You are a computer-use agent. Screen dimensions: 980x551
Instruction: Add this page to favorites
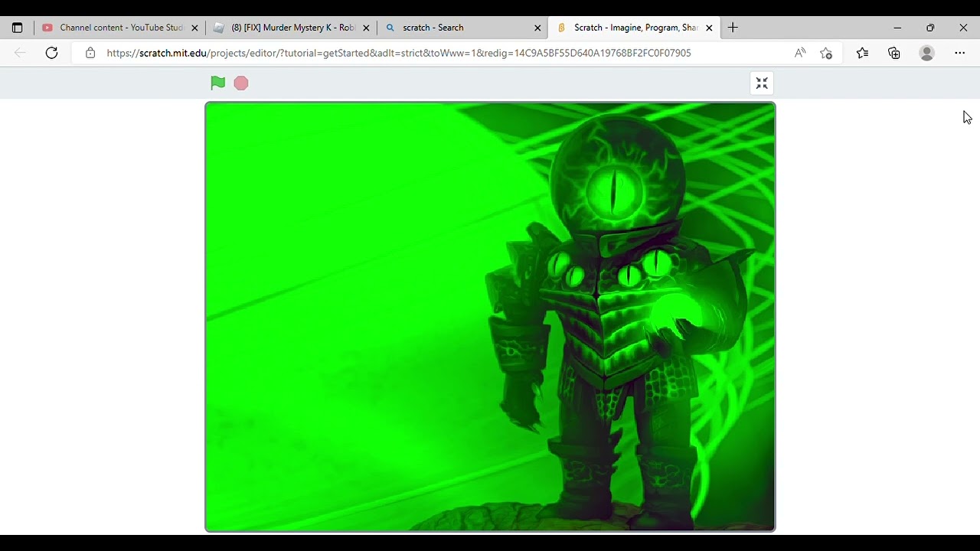(x=826, y=53)
